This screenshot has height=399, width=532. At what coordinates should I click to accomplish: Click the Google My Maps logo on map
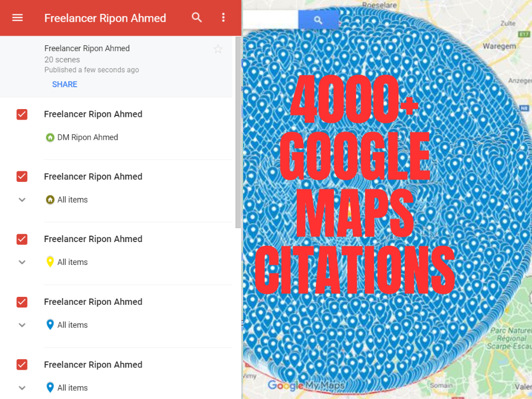306,385
